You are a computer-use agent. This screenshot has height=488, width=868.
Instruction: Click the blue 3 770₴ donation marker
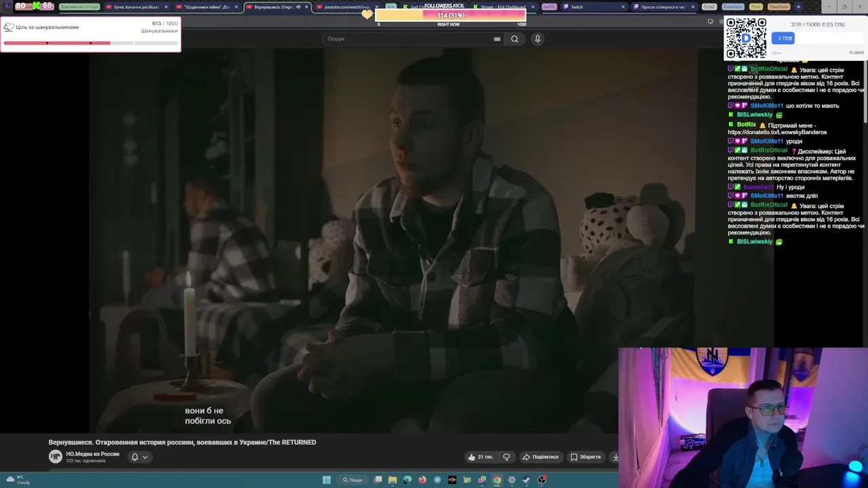pyautogui.click(x=783, y=38)
